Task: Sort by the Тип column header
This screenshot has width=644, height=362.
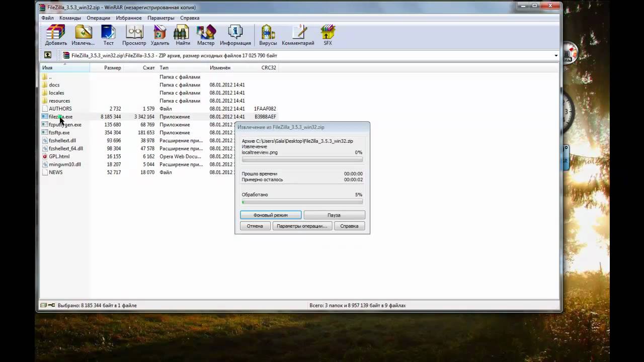Action: pyautogui.click(x=183, y=67)
